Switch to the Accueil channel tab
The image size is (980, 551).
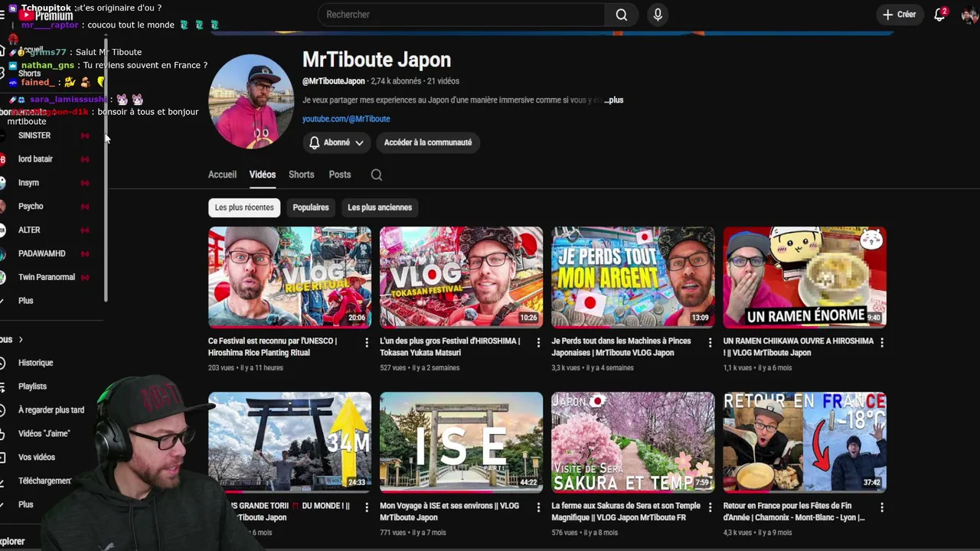pos(222,174)
